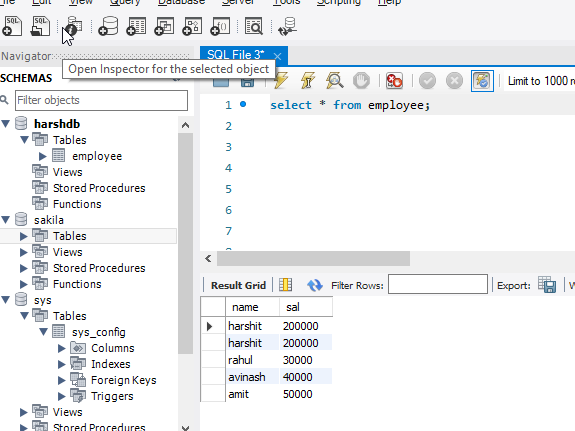
Task: Expand sakila Stored Procedures node
Action: pyautogui.click(x=23, y=268)
